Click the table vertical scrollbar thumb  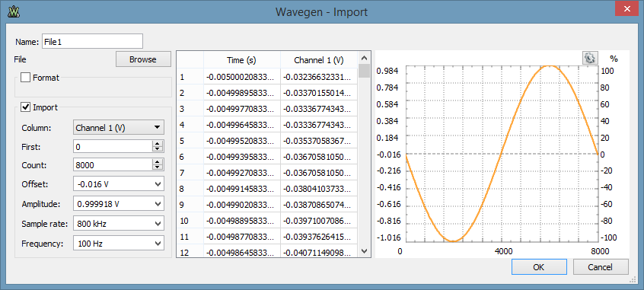(x=364, y=71)
